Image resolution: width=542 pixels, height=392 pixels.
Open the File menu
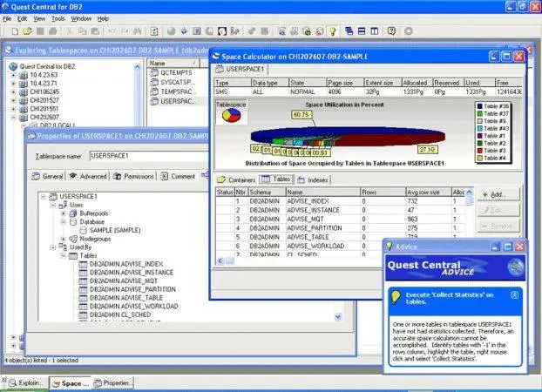[7, 18]
